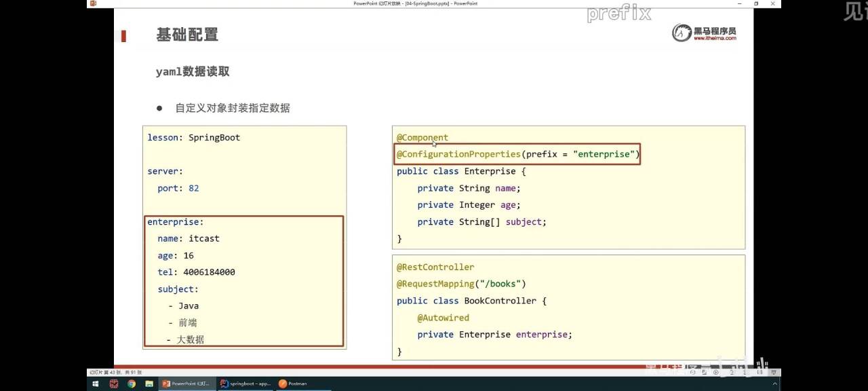
Task: Click 'private String name;' line
Action: 469,188
